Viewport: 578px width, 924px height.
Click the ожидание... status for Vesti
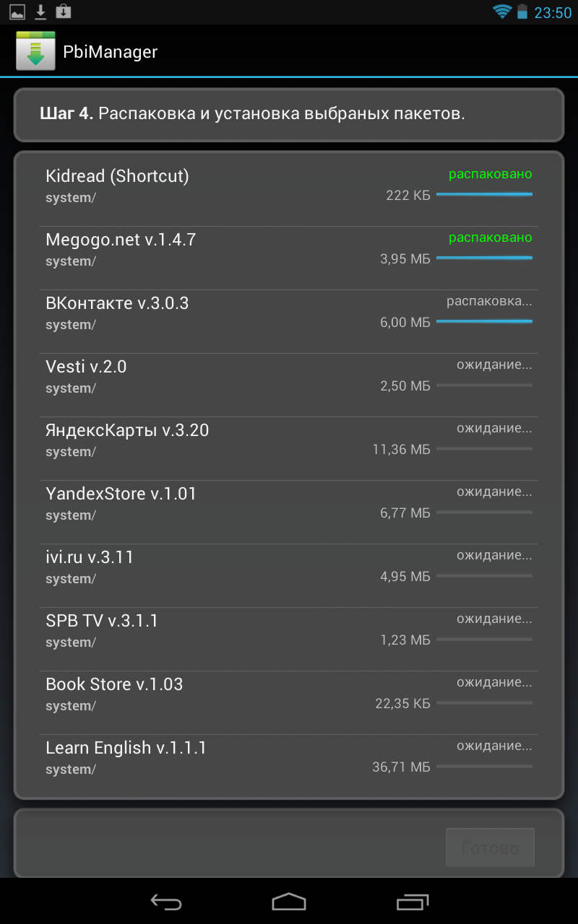pos(494,365)
